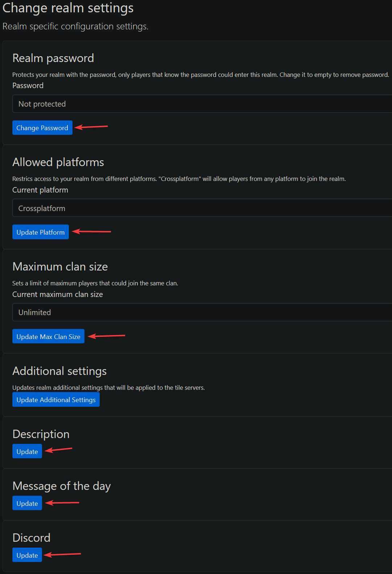Click the 'Current maximum clan size' label
Screen dimensions: 392x574
tap(57, 294)
